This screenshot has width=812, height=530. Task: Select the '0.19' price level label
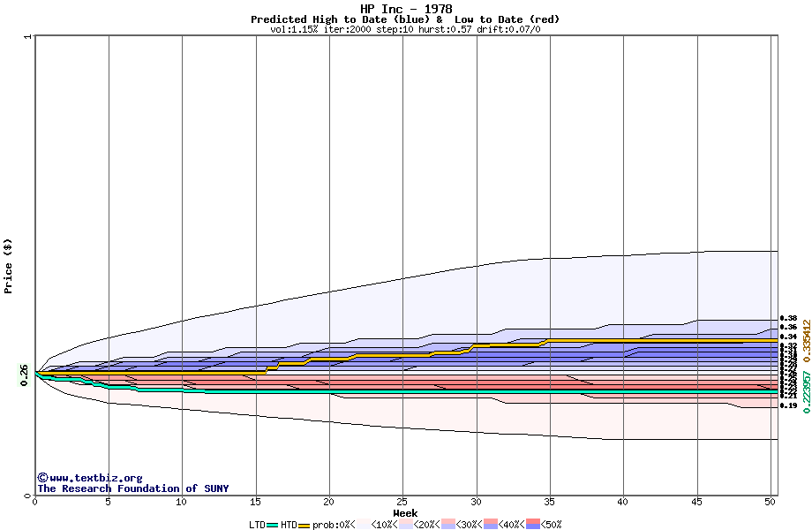pos(789,405)
